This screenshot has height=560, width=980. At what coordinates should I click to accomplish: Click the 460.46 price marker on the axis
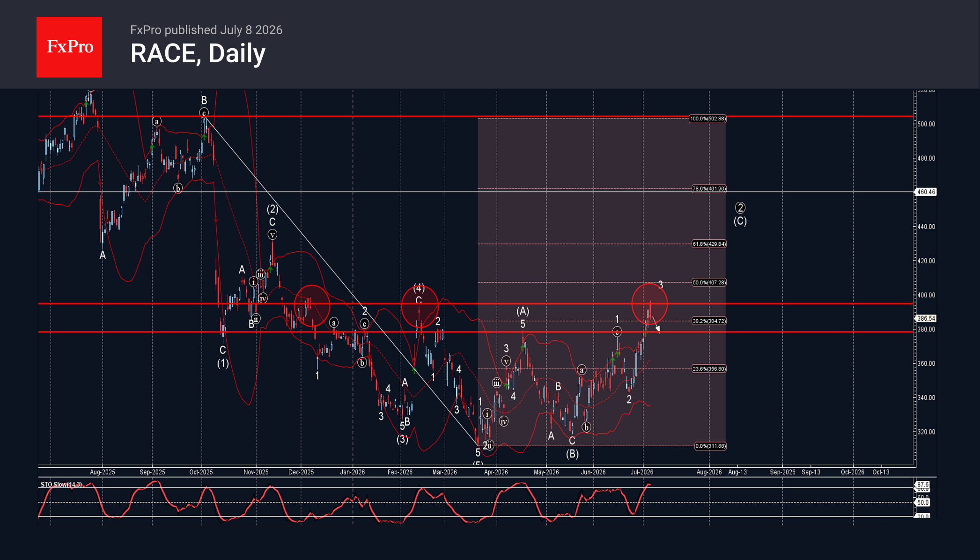(x=926, y=192)
